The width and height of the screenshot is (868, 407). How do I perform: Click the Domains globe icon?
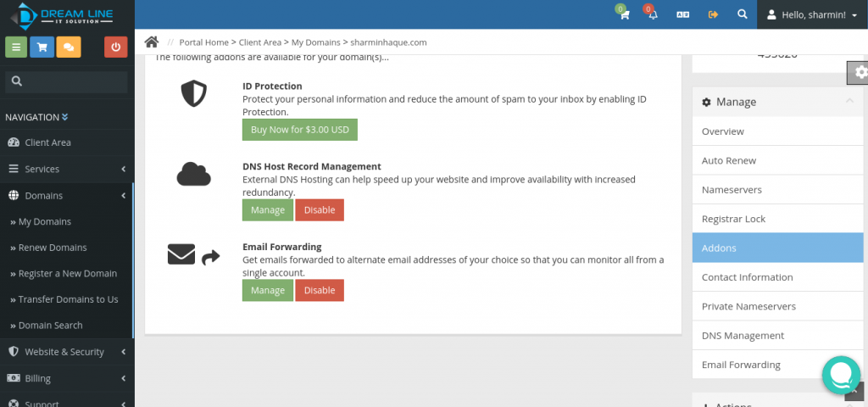tap(14, 196)
